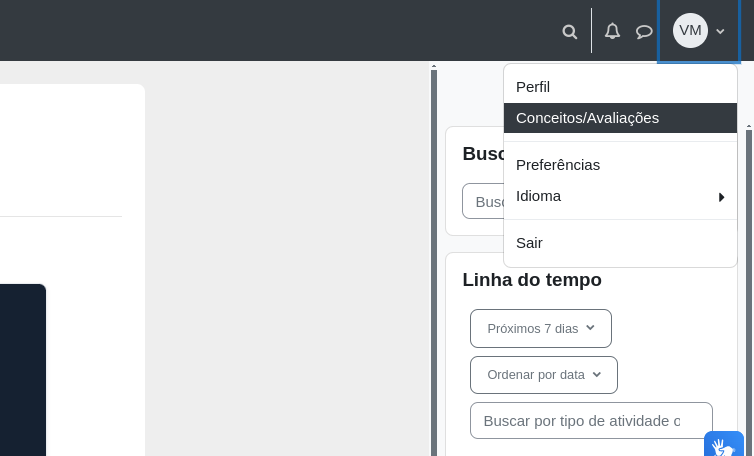
Task: Open the Ordenar por data dropdown
Action: 543,375
